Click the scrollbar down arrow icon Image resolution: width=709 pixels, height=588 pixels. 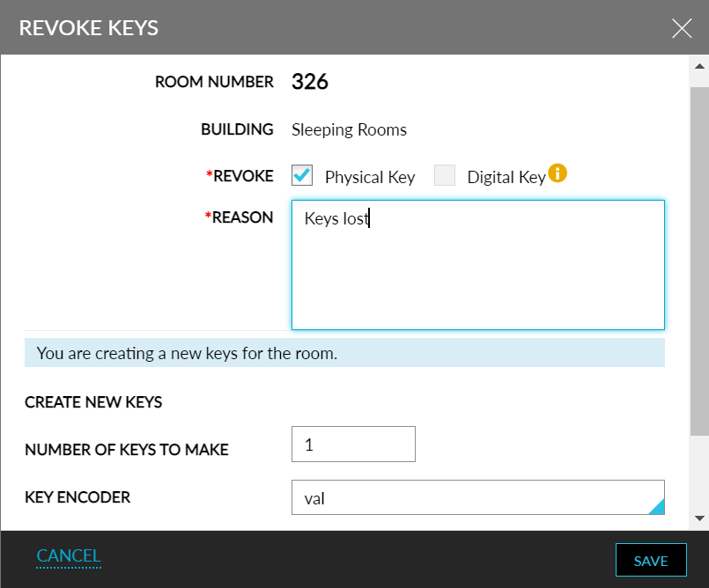[x=700, y=518]
